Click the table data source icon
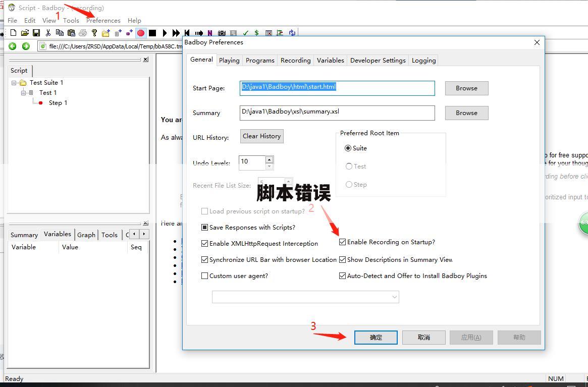The height and width of the screenshot is (387, 588). coord(269,33)
